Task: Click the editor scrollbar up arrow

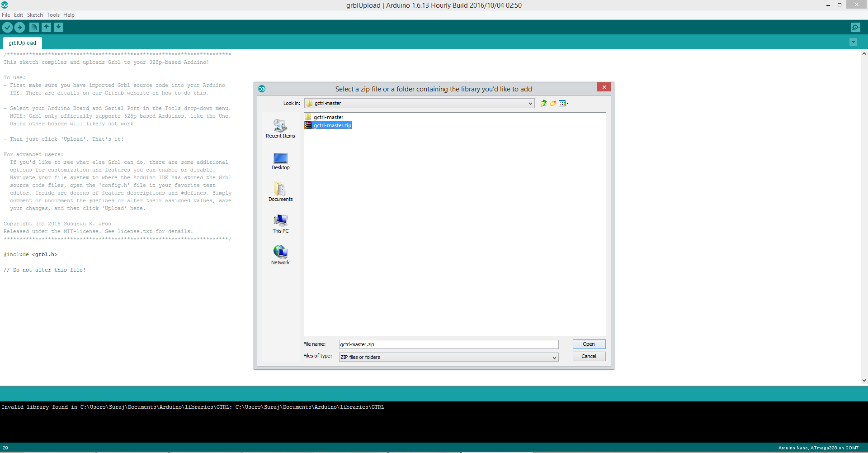Action: (x=864, y=53)
